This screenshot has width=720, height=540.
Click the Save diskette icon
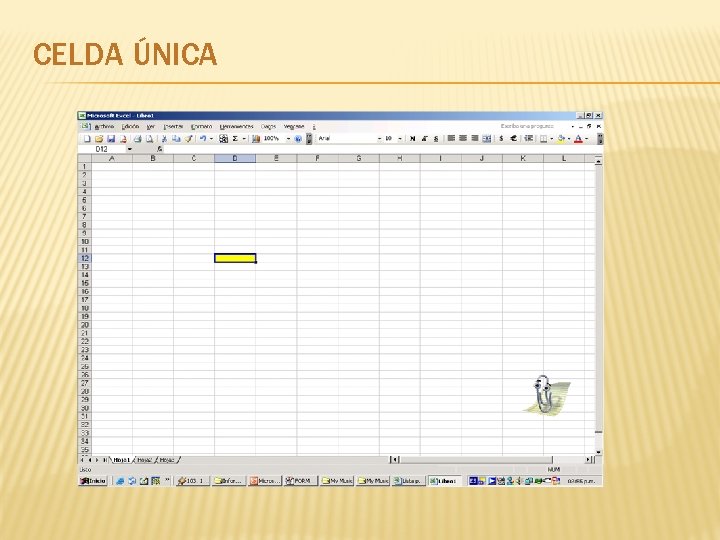coord(111,139)
